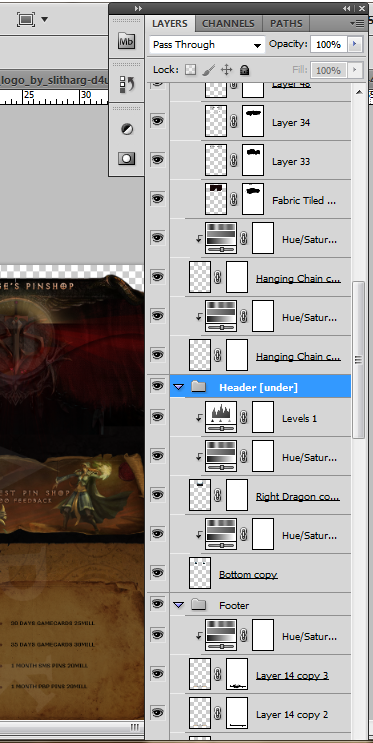Select the Right Dragon copy layer
The width and height of the screenshot is (373, 743).
pyautogui.click(x=298, y=497)
